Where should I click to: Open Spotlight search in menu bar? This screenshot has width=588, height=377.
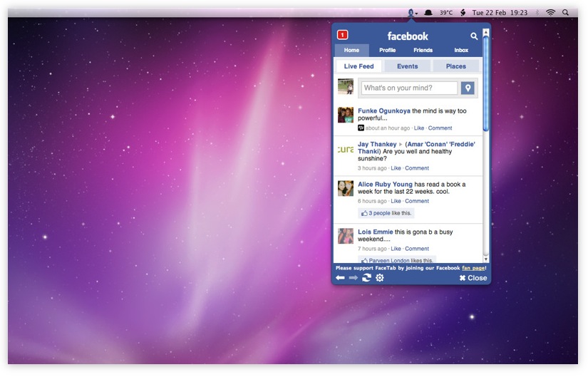click(565, 13)
